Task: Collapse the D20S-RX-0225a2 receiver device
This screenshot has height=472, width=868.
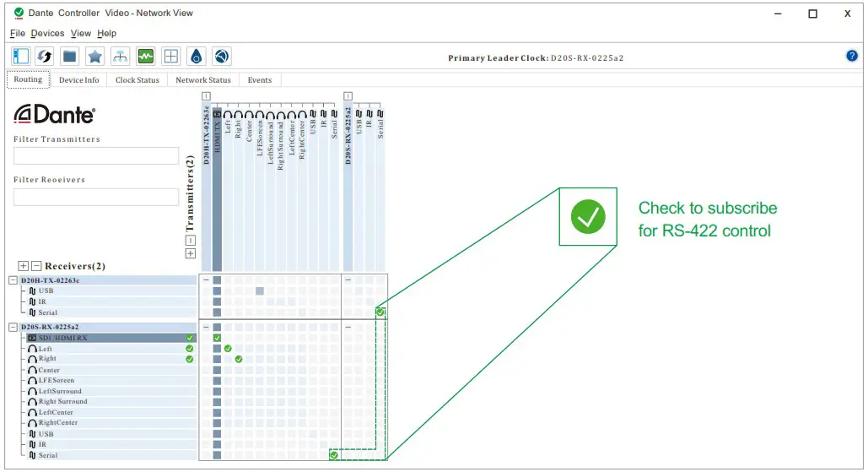Action: pos(13,328)
